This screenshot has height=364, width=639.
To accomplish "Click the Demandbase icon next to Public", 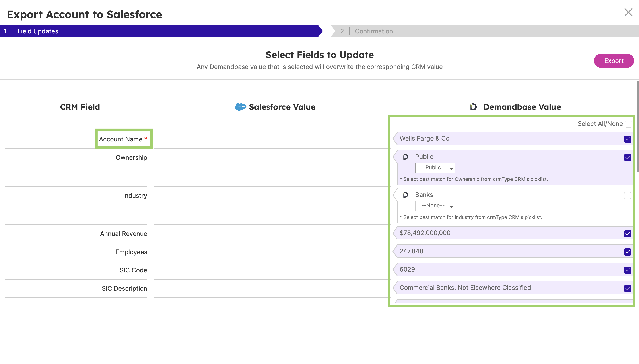I will click(x=406, y=157).
